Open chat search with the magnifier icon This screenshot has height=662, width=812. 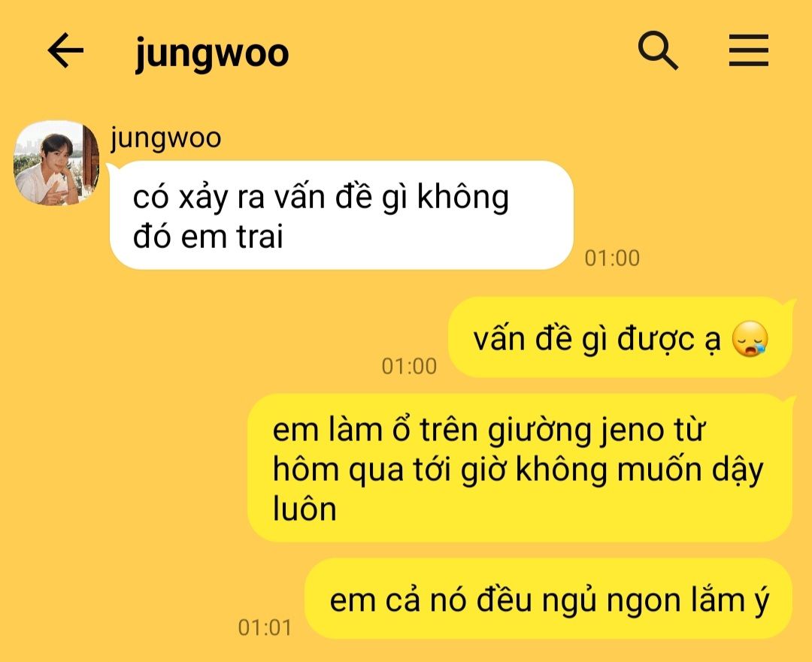(x=658, y=50)
